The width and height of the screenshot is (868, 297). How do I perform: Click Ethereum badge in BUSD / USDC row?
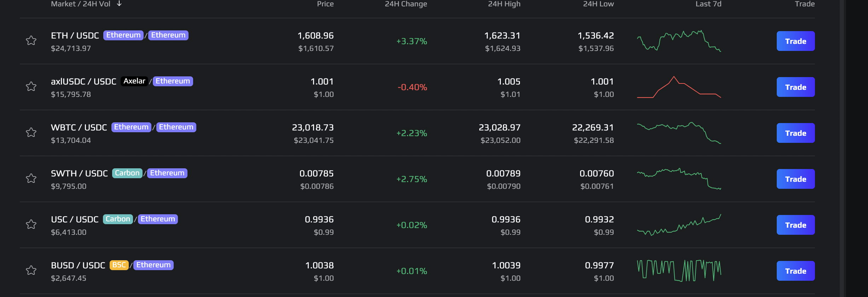coord(154,265)
